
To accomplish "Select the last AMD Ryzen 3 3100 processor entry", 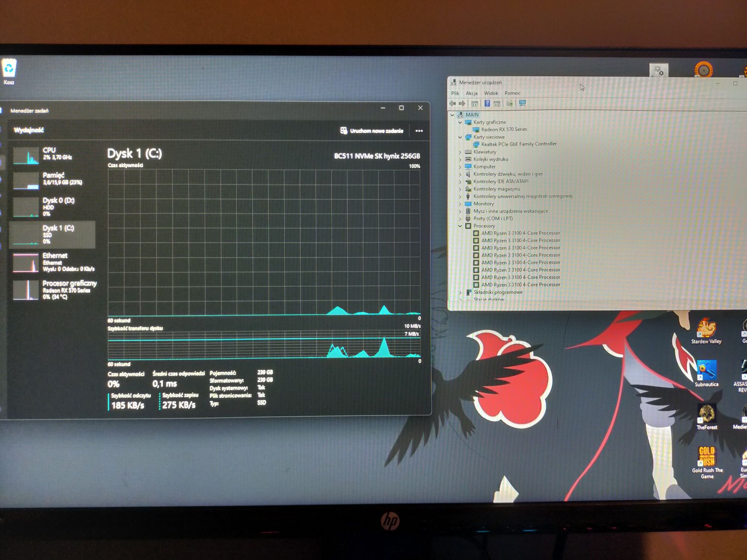I will [521, 284].
